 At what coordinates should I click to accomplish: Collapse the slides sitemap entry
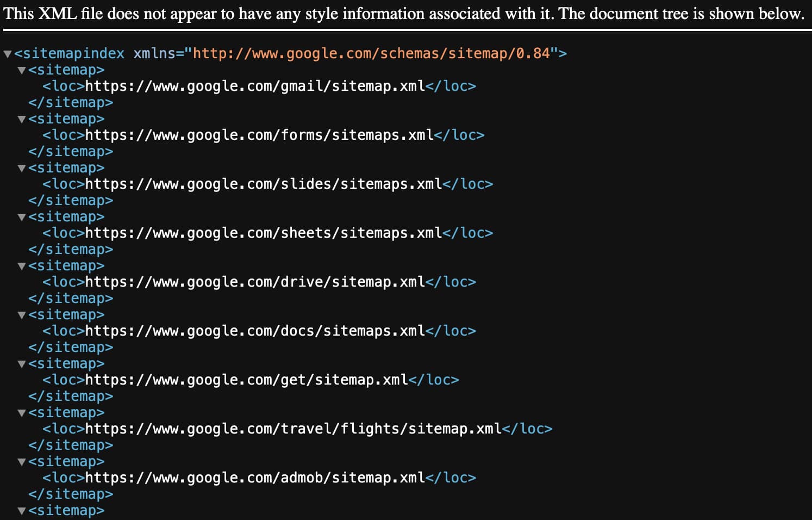click(21, 168)
